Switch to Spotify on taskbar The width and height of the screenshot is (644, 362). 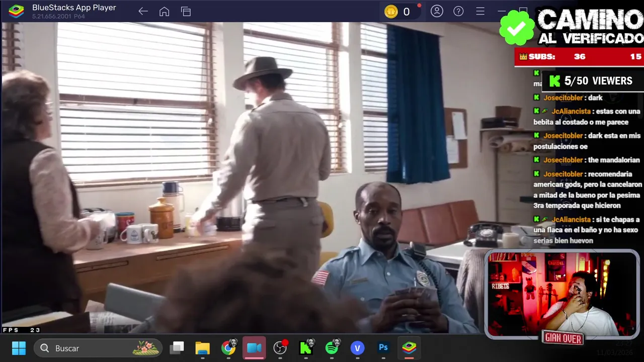[x=332, y=347]
